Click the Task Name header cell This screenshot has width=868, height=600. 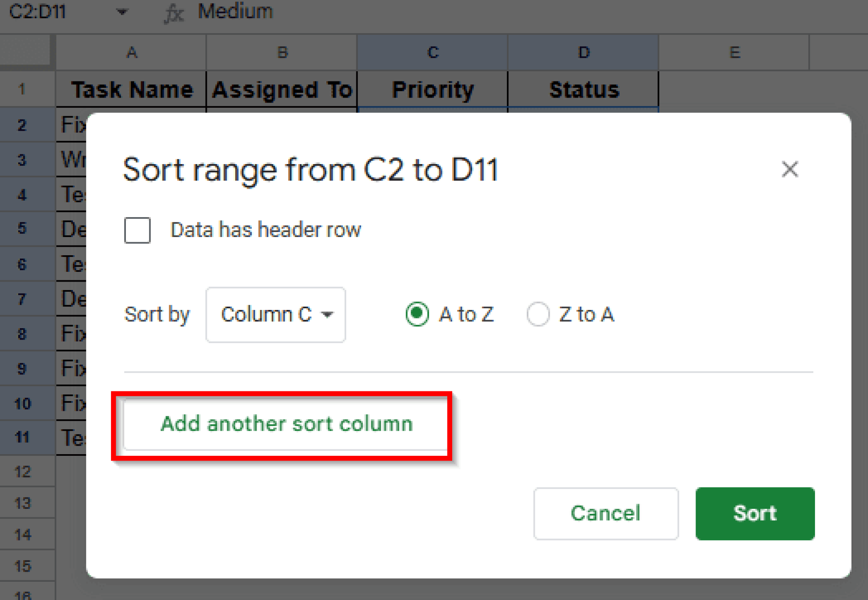131,88
